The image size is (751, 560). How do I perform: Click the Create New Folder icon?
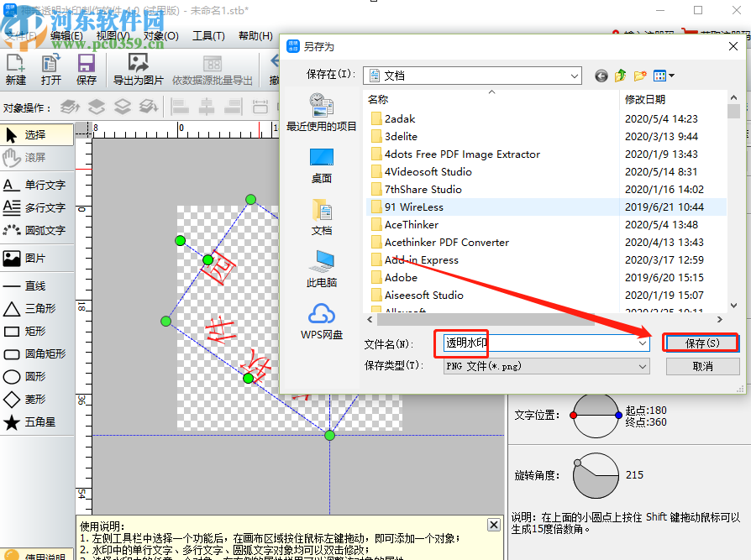click(640, 76)
